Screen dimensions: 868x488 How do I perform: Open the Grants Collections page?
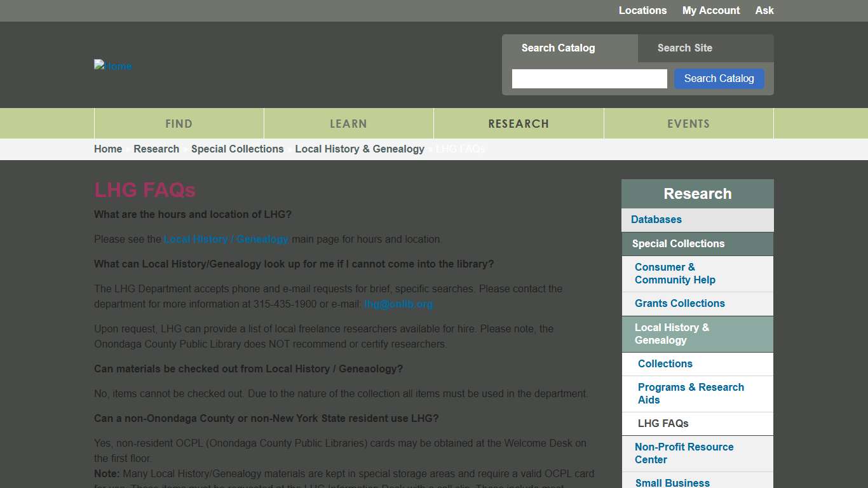tap(679, 303)
